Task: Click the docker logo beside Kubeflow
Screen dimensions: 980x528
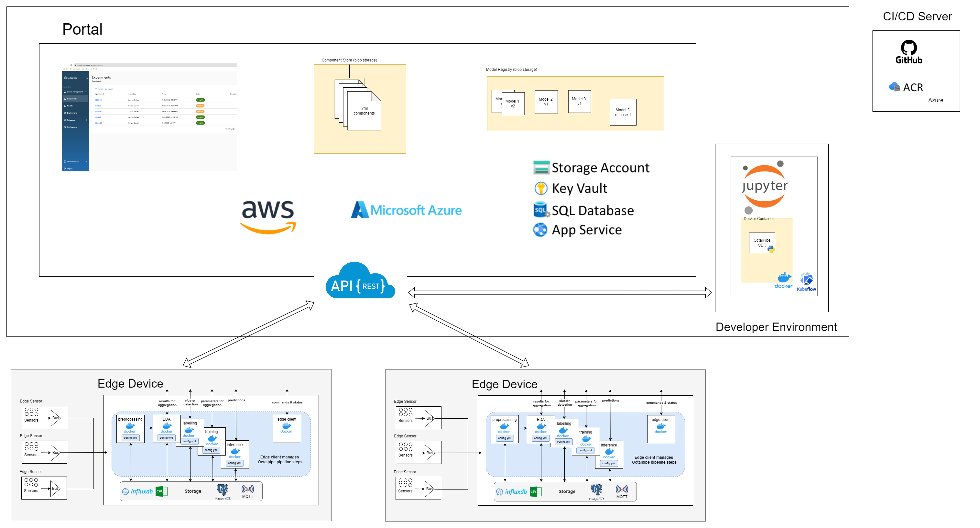Action: click(x=783, y=280)
